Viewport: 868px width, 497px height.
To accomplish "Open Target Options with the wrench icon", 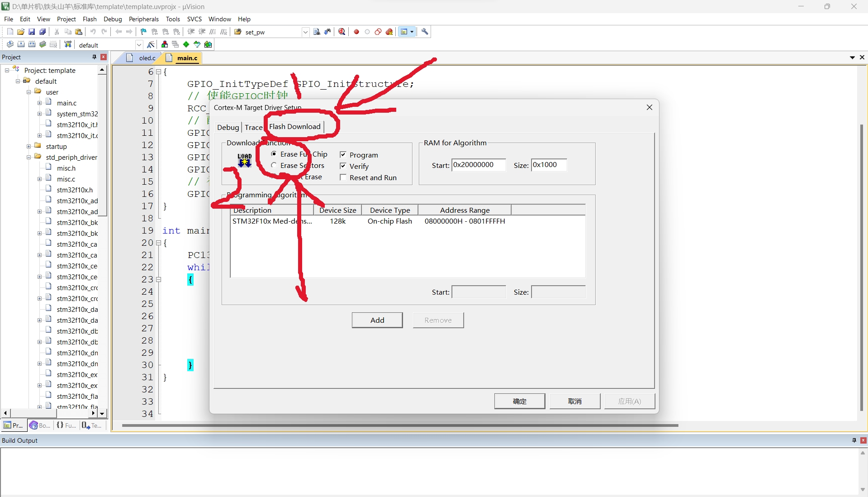I will 425,32.
